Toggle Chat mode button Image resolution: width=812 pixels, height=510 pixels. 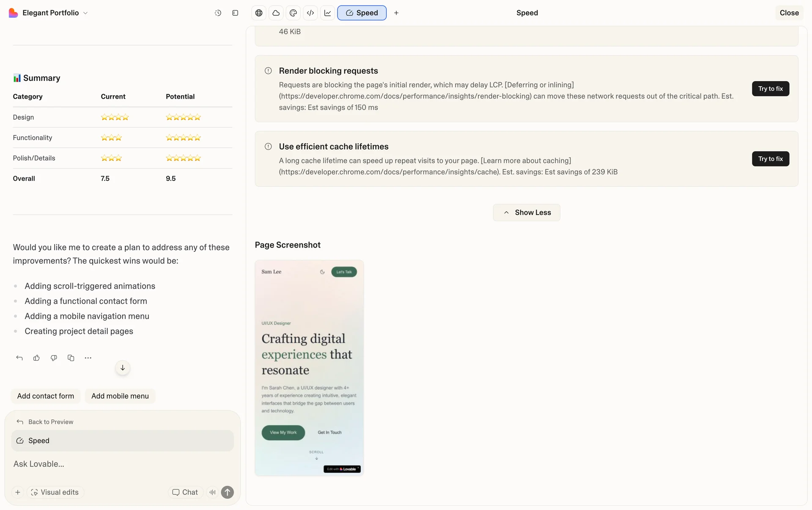(185, 492)
